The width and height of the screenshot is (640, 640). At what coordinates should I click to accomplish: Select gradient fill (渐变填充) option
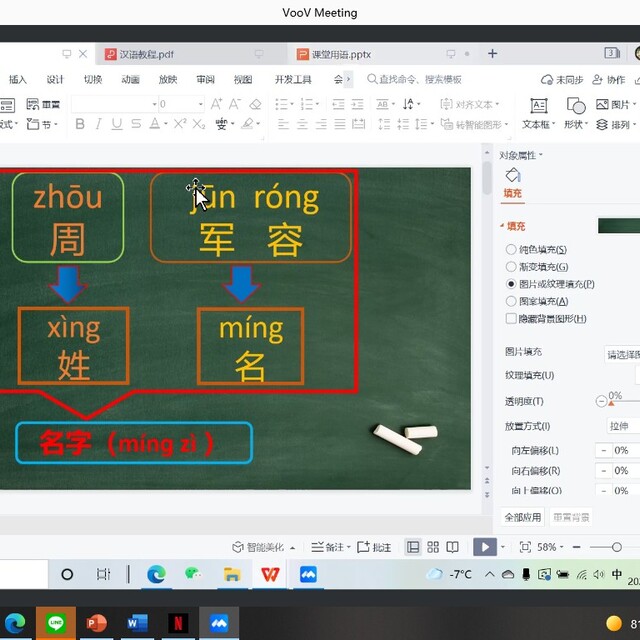[512, 267]
